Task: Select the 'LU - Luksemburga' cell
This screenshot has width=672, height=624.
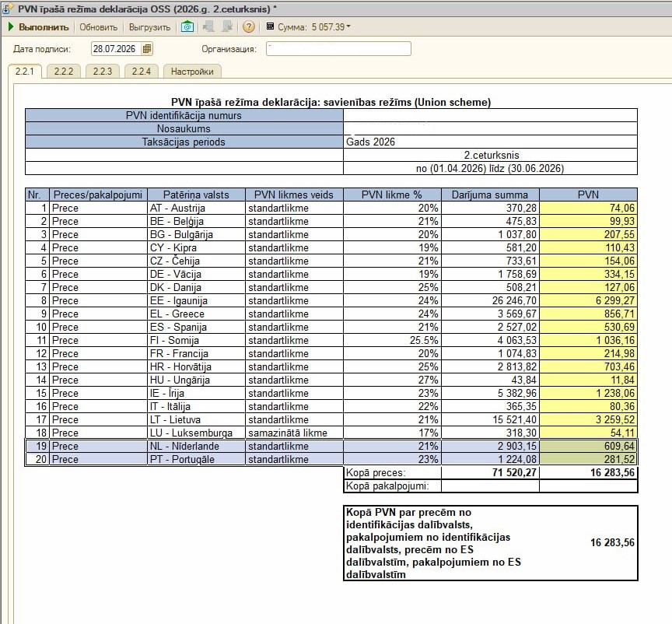Action: 196,433
